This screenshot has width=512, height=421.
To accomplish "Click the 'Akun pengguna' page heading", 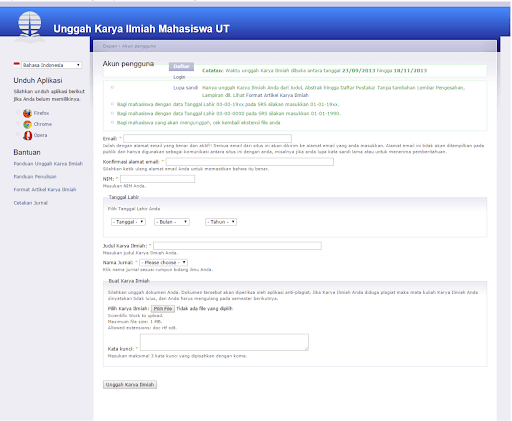I will [128, 64].
